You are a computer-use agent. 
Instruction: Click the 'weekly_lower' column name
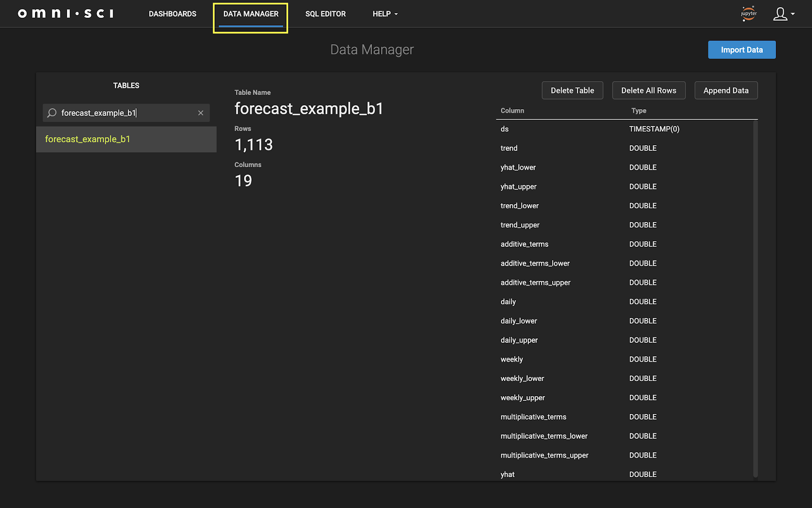pos(522,378)
